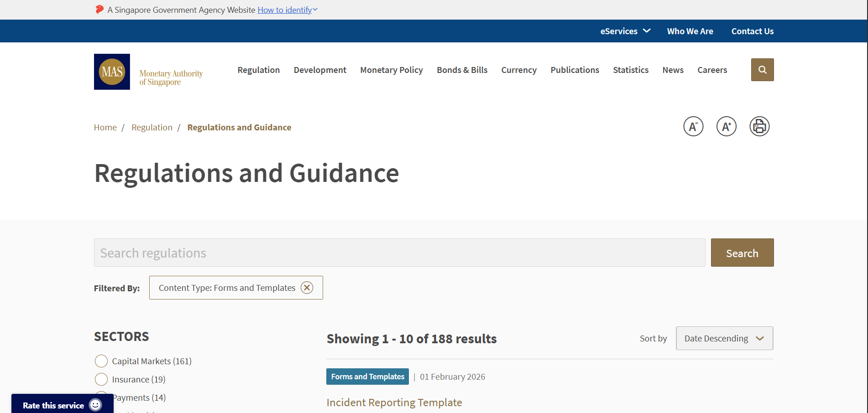The height and width of the screenshot is (413, 868).
Task: Remove the Forms and Templates filter
Action: pyautogui.click(x=307, y=288)
